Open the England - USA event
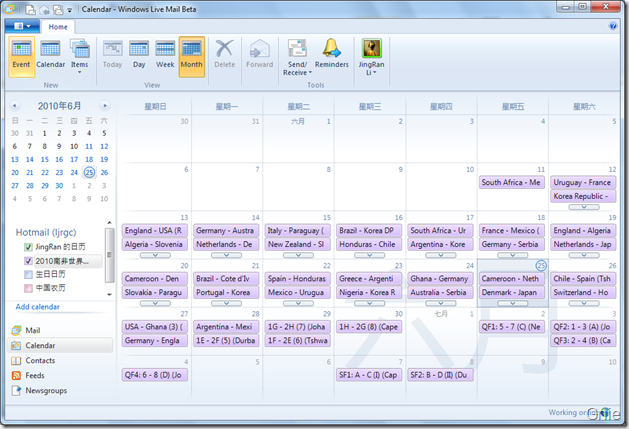Screen dimensions: 629x429 (x=154, y=231)
